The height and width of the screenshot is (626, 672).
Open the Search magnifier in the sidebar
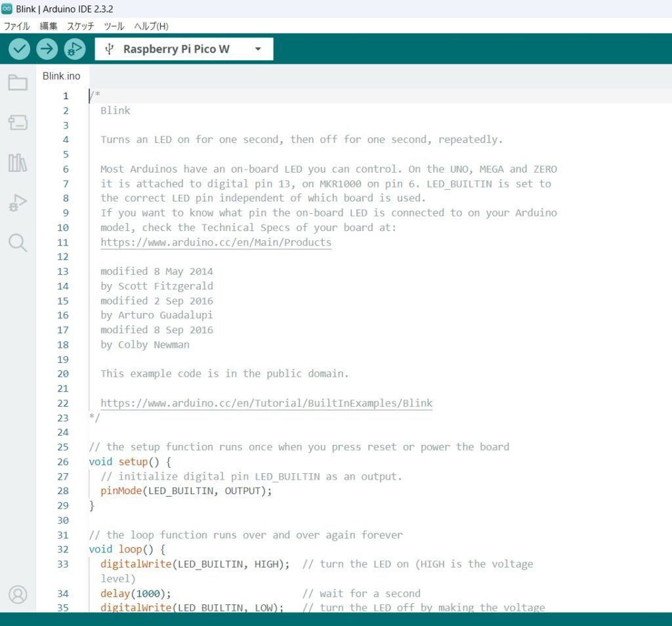tap(18, 243)
